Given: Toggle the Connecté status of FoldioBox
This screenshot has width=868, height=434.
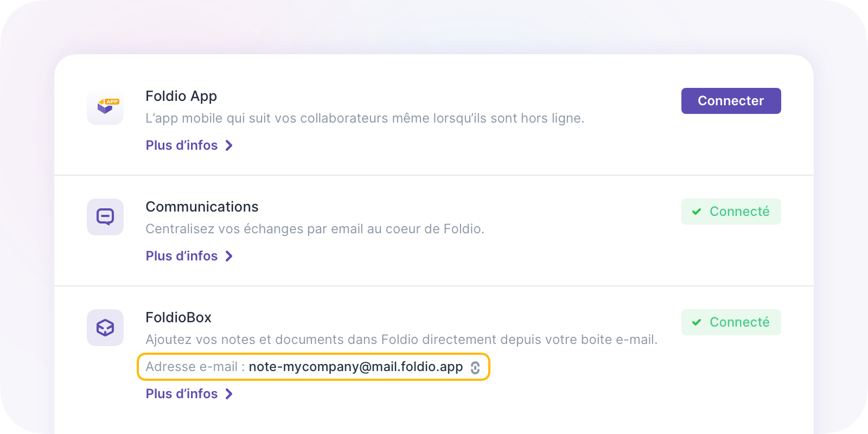Looking at the screenshot, I should tap(731, 322).
